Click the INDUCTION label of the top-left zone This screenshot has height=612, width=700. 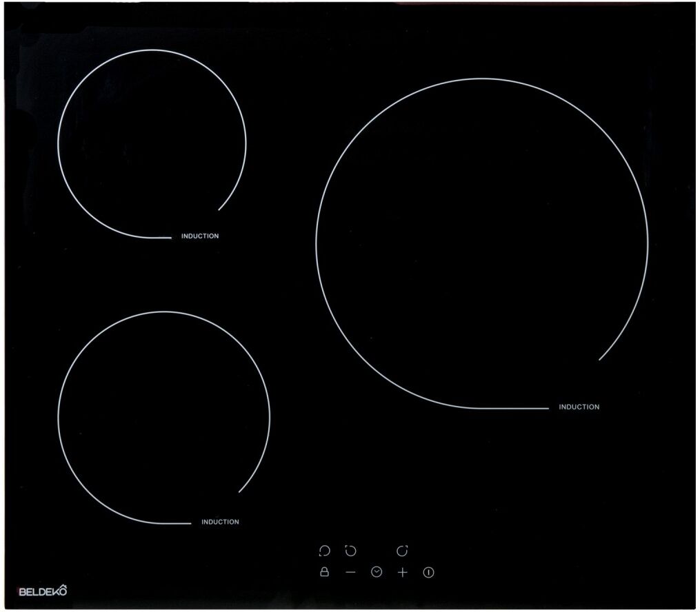200,236
